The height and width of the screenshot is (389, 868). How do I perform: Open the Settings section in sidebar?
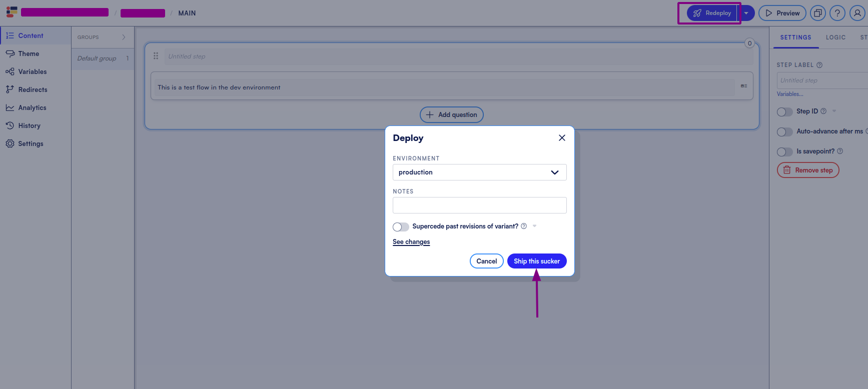click(36, 143)
